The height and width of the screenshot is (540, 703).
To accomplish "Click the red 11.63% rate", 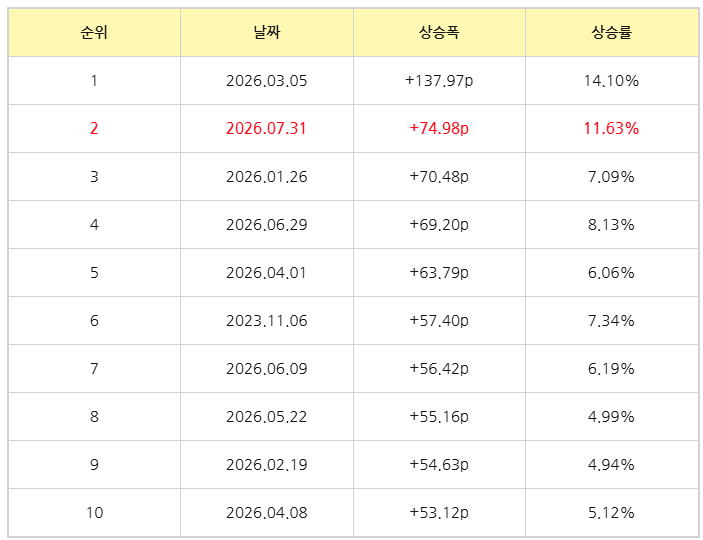I will 612,129.
